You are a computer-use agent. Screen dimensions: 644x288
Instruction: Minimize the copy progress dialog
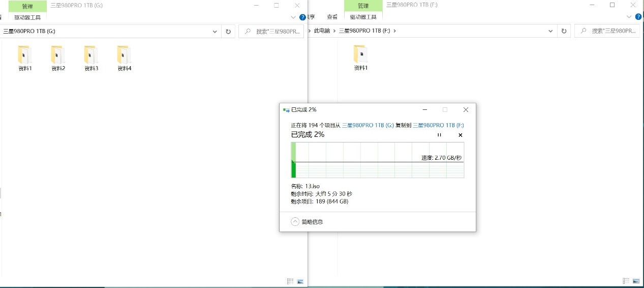[424, 109]
